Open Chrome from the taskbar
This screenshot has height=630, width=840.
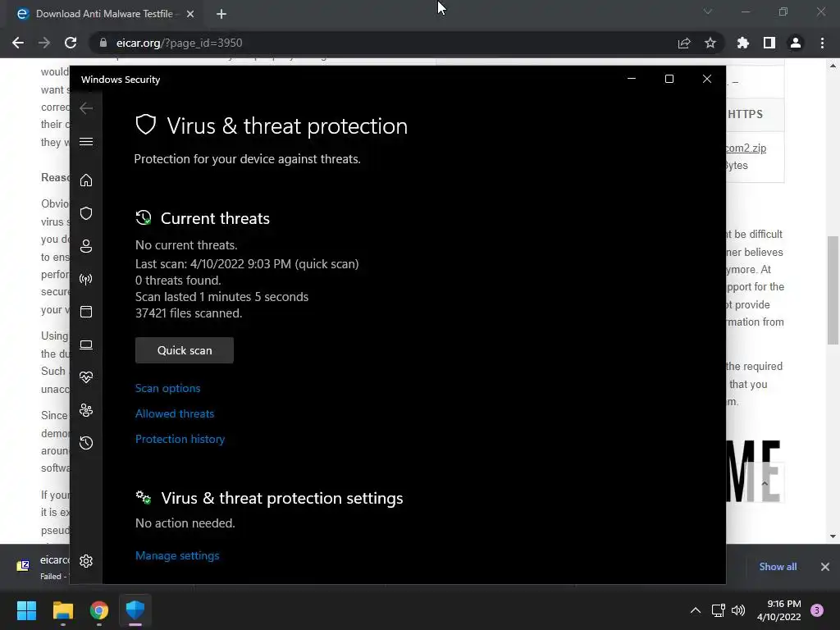99,610
